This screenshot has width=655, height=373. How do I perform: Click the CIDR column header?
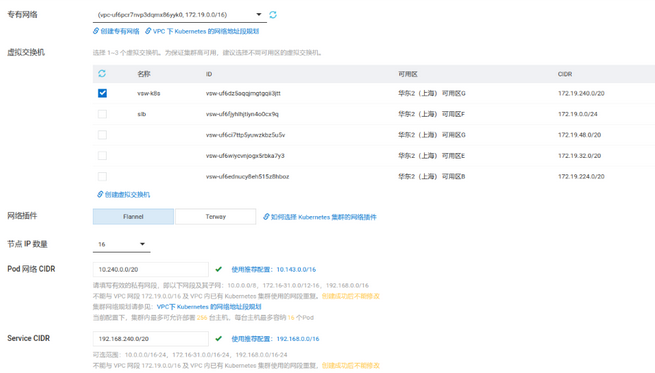pos(565,74)
